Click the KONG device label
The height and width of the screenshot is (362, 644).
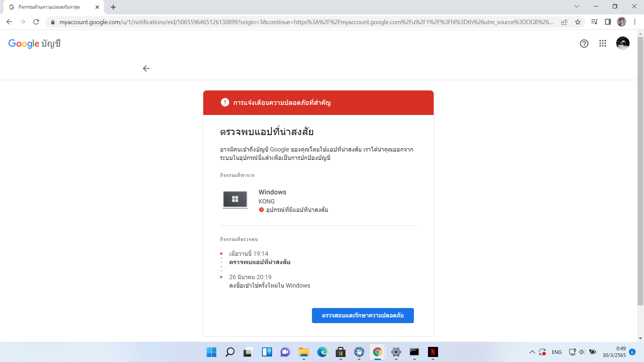(x=267, y=201)
